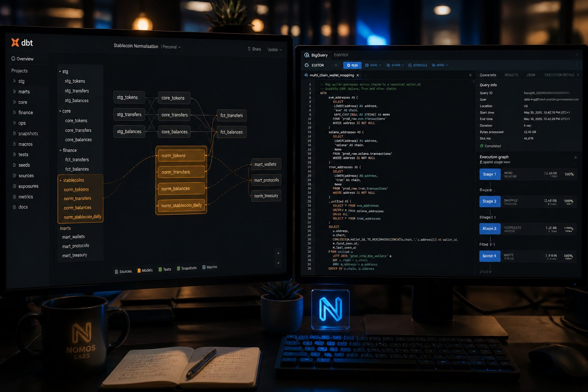Click the RUN button in BigQuery
The image size is (588, 392).
pos(352,65)
